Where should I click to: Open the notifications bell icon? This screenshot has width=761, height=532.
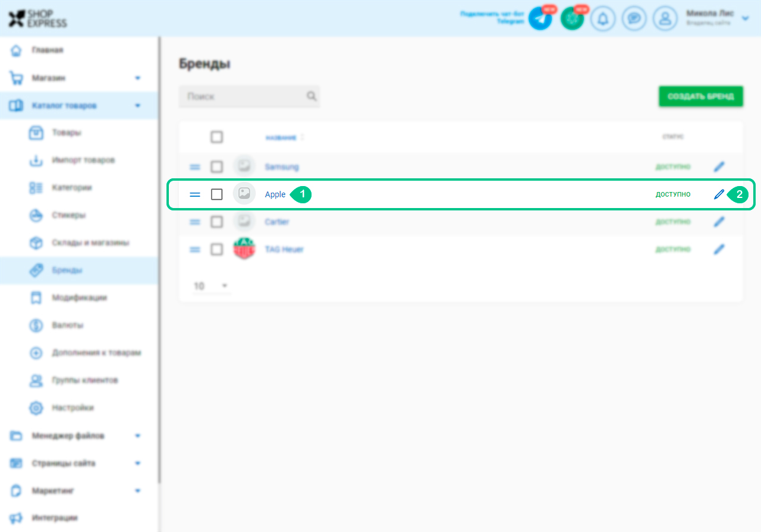[603, 18]
